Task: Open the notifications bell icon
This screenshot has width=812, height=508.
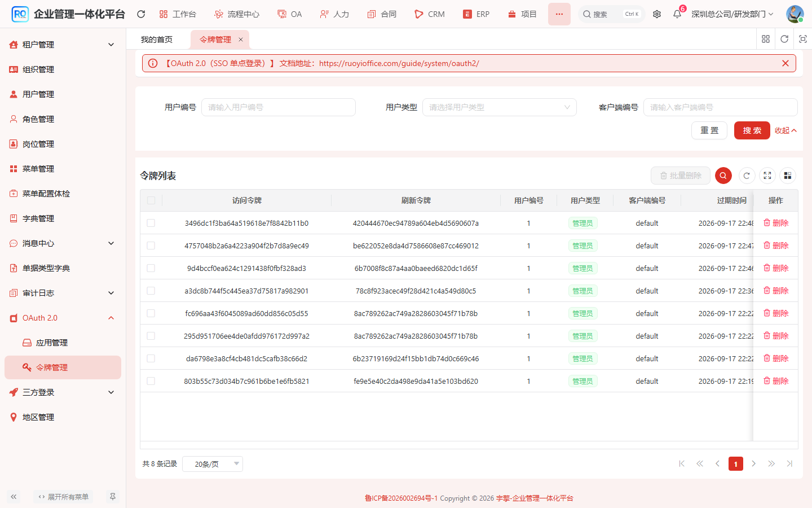Action: pos(677,14)
